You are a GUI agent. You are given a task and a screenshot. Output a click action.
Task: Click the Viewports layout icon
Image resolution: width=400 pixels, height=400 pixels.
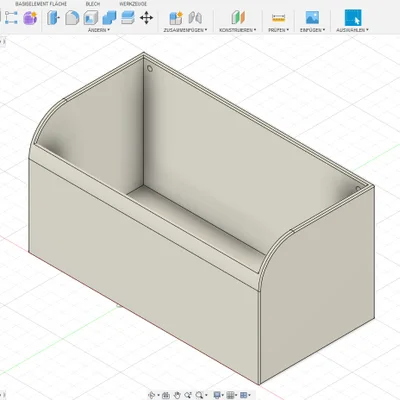[244, 395]
